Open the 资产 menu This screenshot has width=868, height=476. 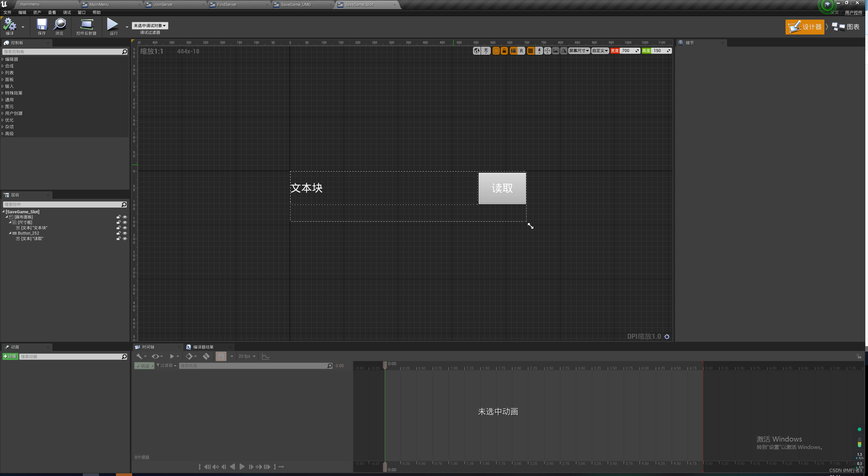(37, 13)
